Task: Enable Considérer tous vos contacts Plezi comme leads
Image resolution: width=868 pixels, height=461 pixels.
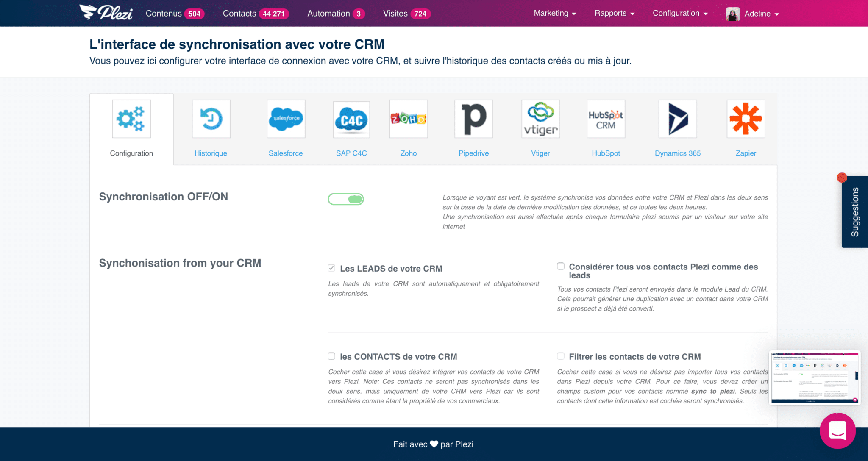Action: click(561, 266)
